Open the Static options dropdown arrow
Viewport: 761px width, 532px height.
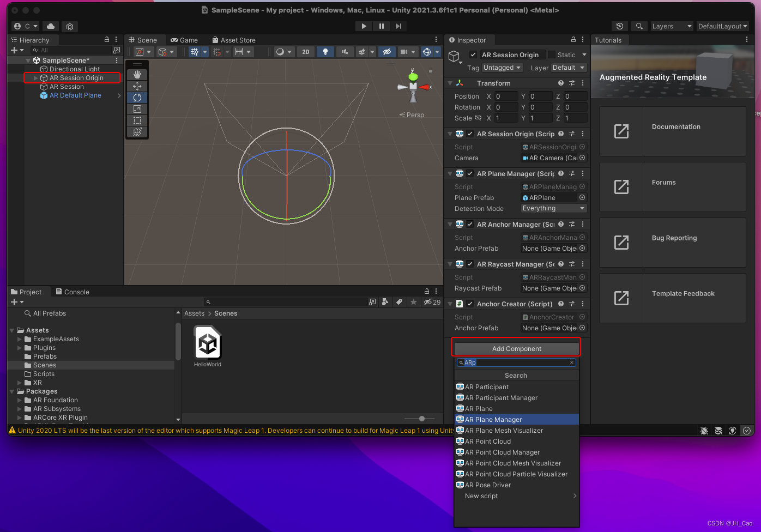[584, 55]
